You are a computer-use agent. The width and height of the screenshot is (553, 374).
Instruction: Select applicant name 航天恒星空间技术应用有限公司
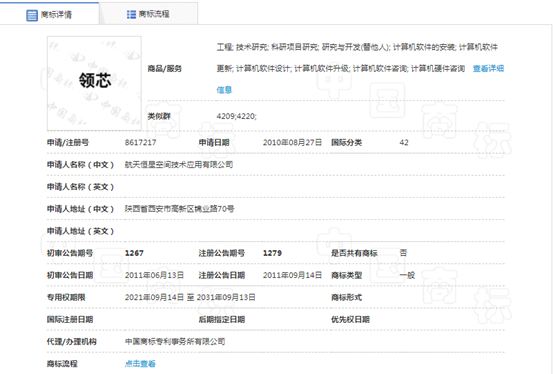click(179, 165)
